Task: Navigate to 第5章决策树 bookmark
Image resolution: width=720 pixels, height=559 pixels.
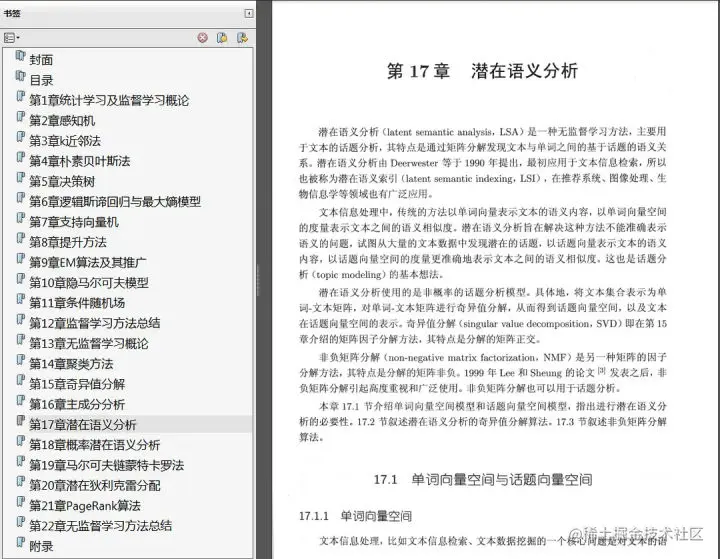Action: click(62, 181)
